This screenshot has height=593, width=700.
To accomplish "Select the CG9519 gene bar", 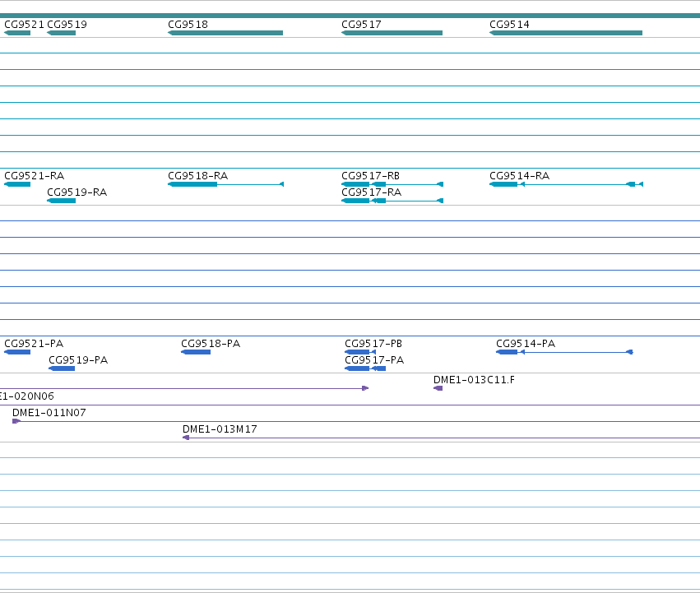I will point(61,33).
